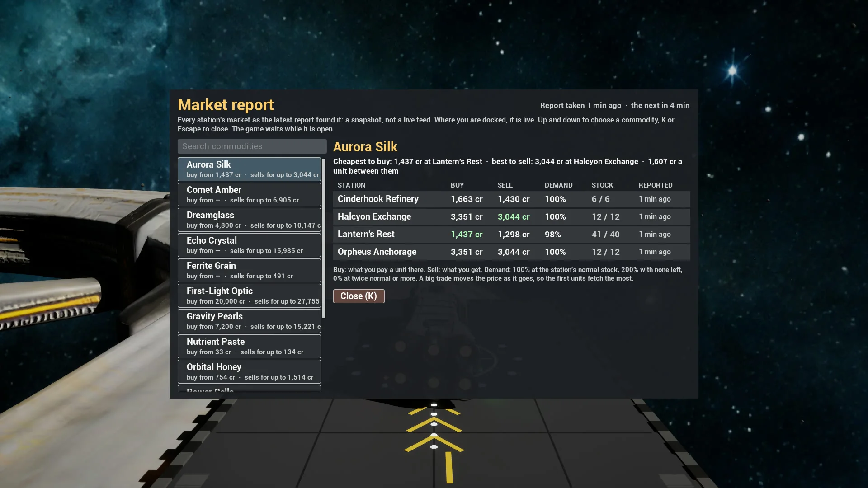The width and height of the screenshot is (868, 488).
Task: Click the SELL column header
Action: click(x=505, y=185)
